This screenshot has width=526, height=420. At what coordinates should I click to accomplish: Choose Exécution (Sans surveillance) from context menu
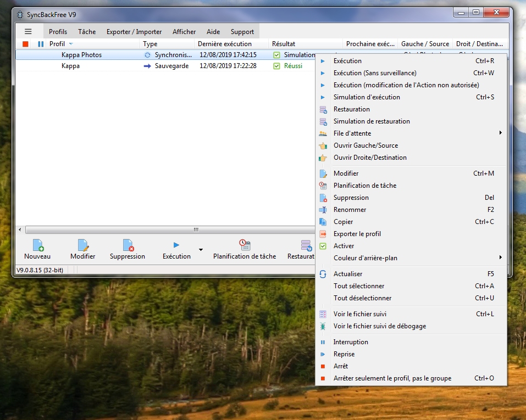[411, 73]
